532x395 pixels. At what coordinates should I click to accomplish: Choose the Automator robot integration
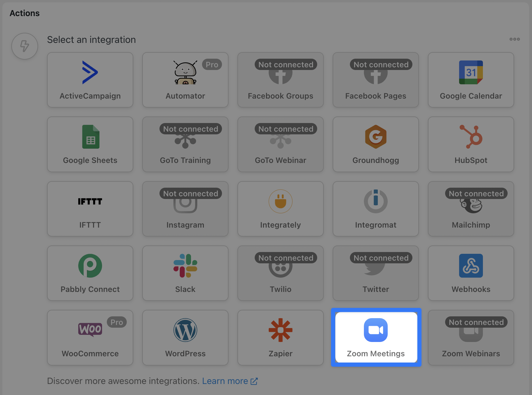click(x=185, y=80)
